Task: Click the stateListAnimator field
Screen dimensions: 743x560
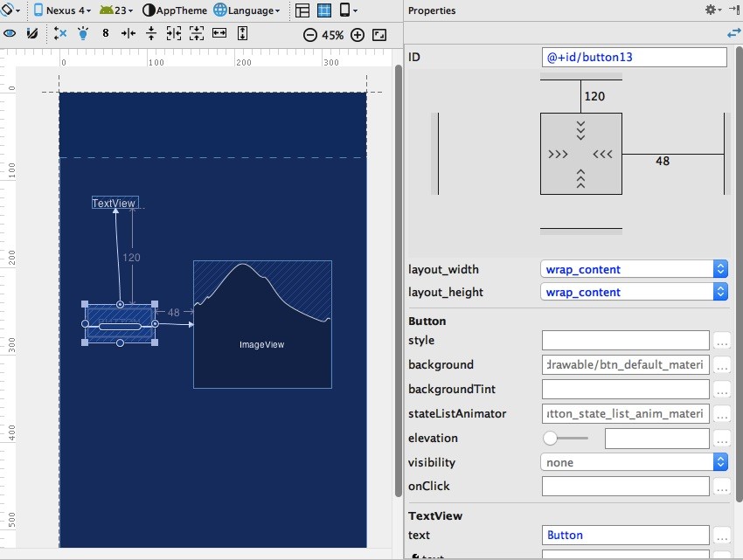Action: [626, 413]
